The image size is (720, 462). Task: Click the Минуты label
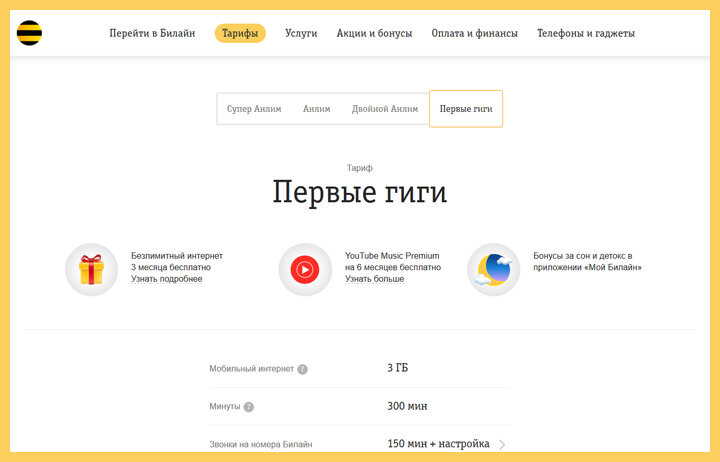(225, 406)
